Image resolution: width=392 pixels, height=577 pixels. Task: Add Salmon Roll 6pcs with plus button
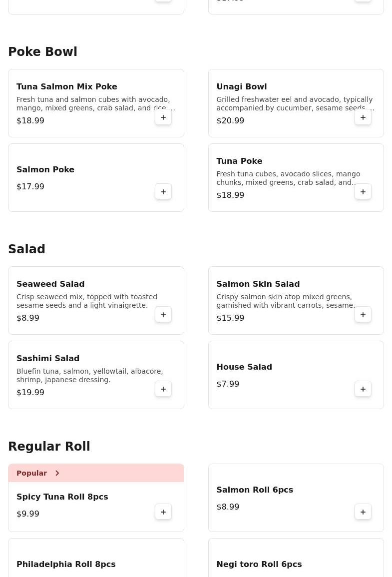pyautogui.click(x=363, y=512)
